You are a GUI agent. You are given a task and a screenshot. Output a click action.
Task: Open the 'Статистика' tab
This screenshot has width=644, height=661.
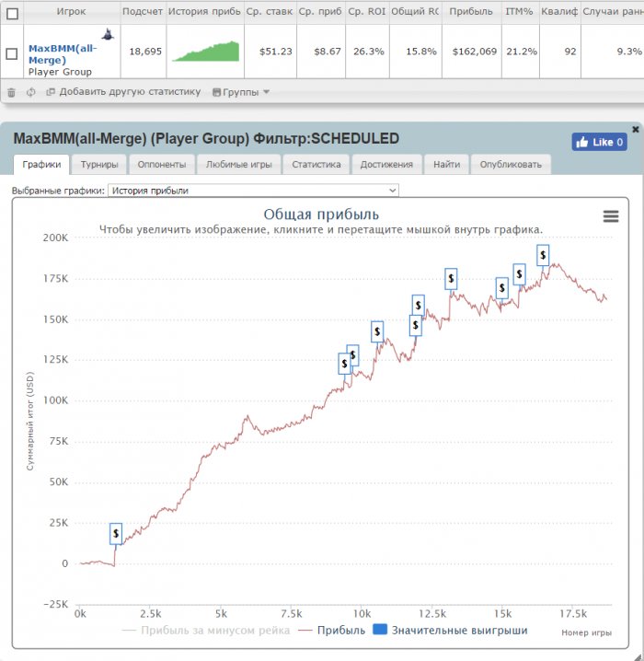tap(316, 165)
